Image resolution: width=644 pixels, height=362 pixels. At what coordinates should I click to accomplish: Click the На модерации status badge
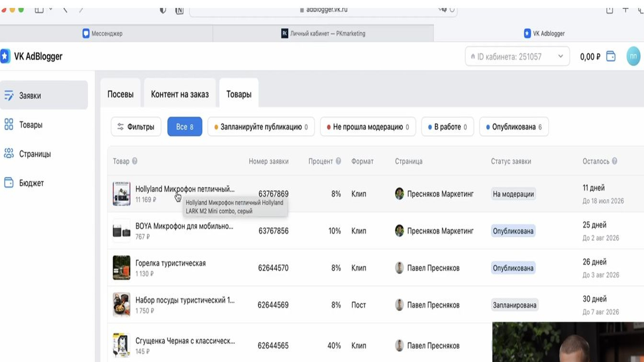[x=513, y=194]
